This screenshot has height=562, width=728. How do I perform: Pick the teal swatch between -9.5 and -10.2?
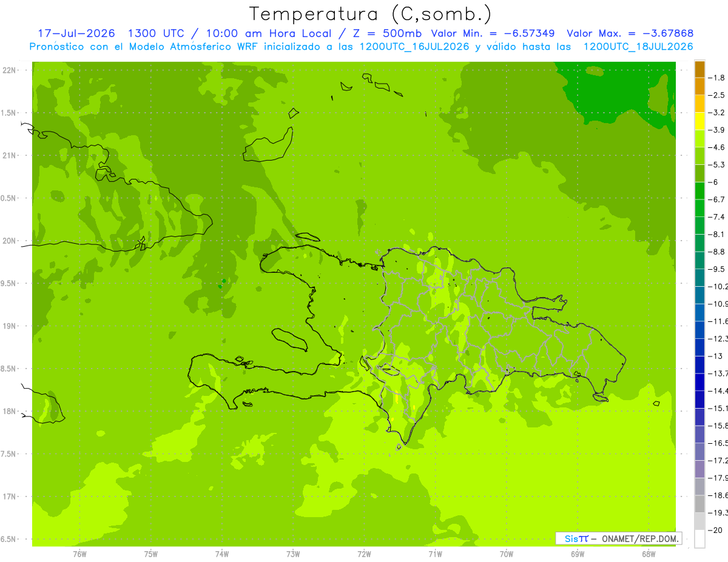(x=699, y=278)
